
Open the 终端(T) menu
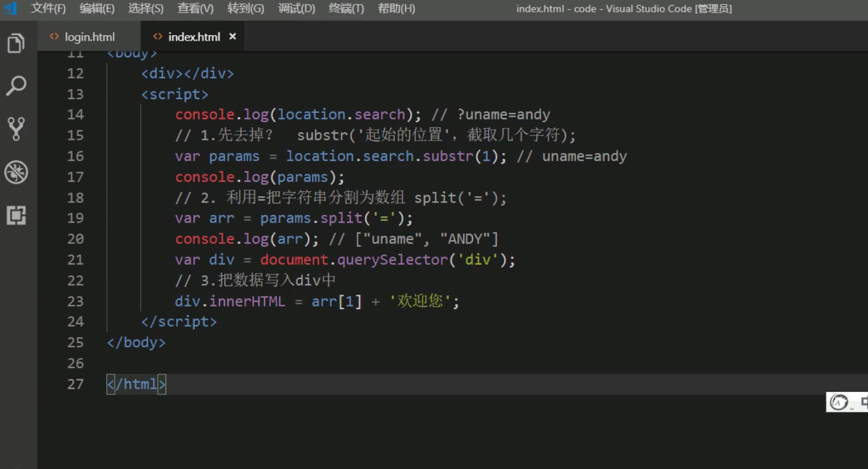point(346,8)
